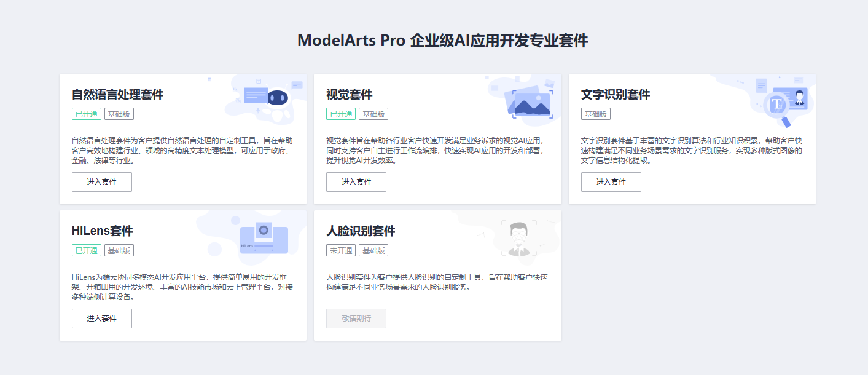Click the HiLens device illustration
The width and height of the screenshot is (868, 377).
[x=264, y=237]
